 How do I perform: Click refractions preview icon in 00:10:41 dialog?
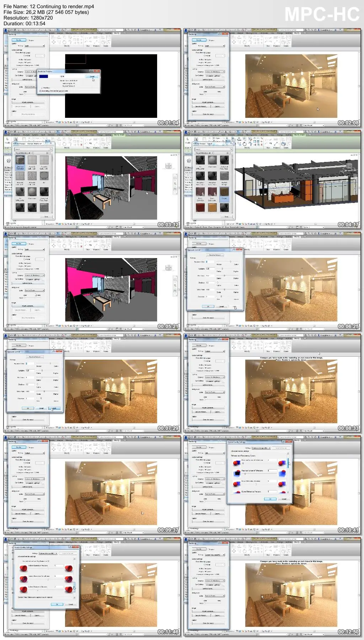pos(236,473)
